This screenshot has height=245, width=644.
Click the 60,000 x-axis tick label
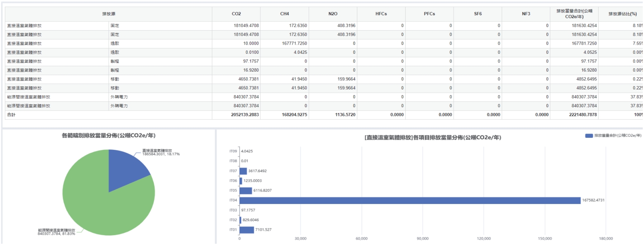point(362,239)
